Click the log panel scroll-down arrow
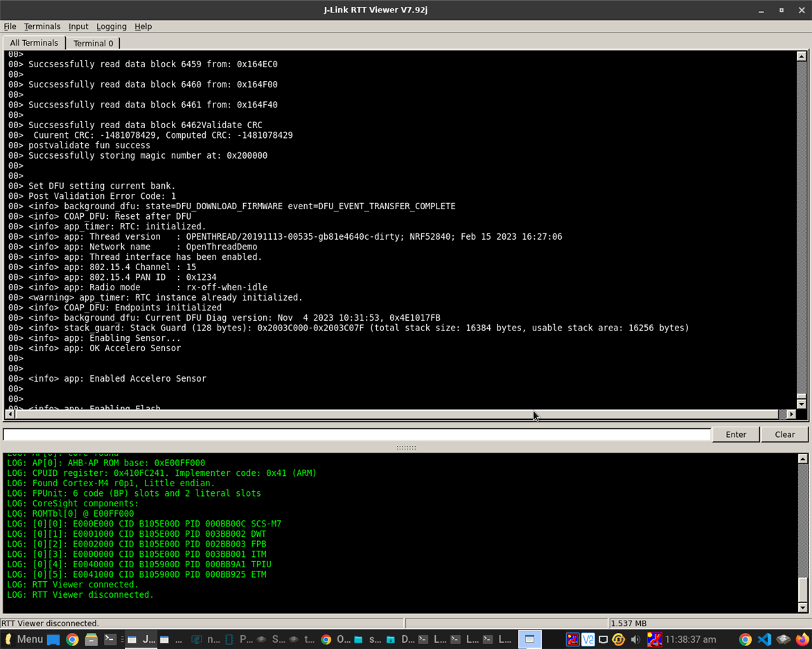Image resolution: width=812 pixels, height=649 pixels. click(803, 607)
